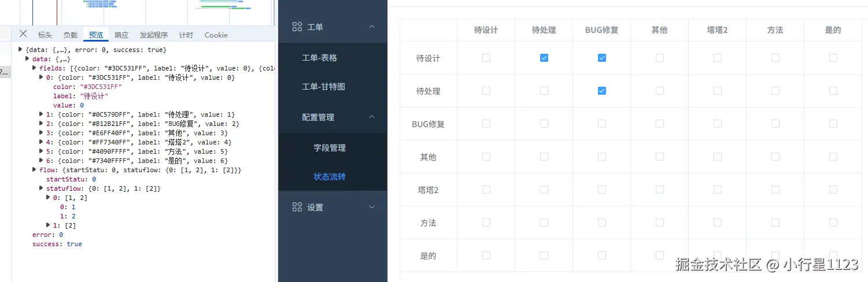
Task: Expand the statuflow object triangle
Action: [x=42, y=188]
